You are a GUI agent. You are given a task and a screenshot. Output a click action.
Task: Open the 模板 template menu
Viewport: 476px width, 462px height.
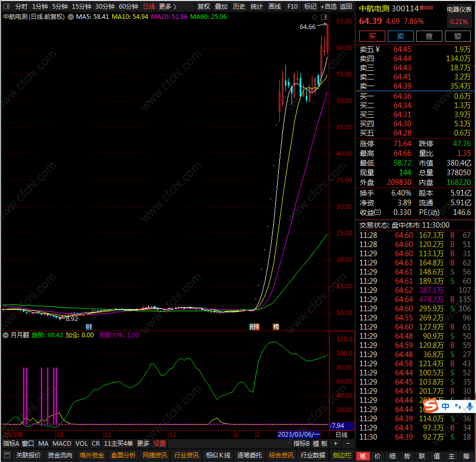(320, 444)
